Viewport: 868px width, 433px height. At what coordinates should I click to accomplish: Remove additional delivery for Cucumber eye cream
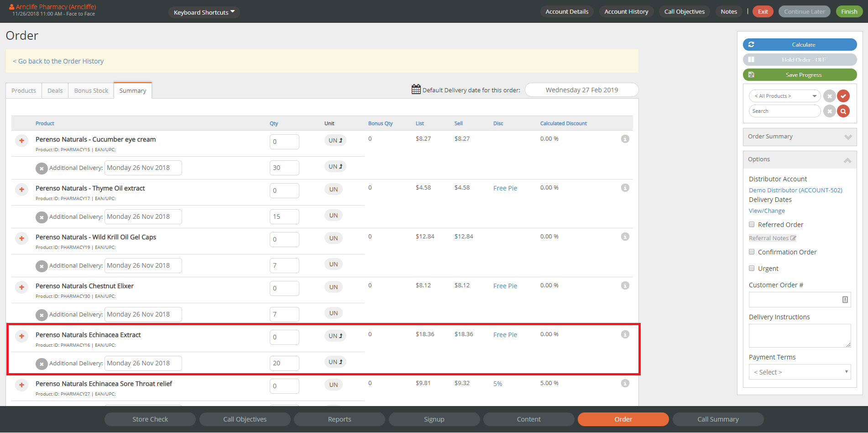(x=42, y=169)
